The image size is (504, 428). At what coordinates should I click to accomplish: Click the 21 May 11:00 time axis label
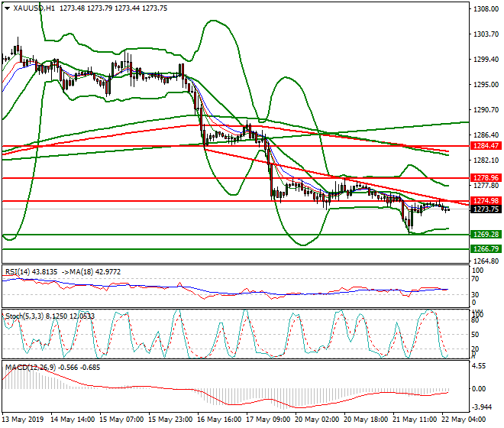[415, 420]
